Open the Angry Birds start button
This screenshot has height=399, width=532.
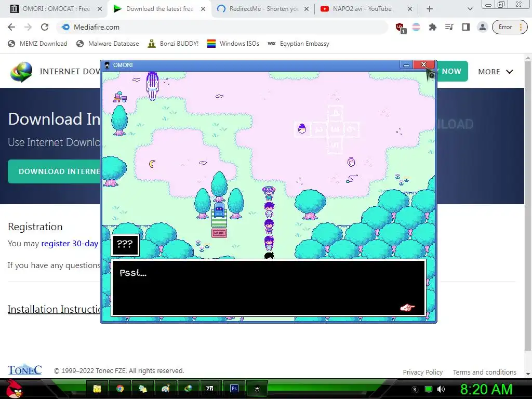(x=14, y=389)
